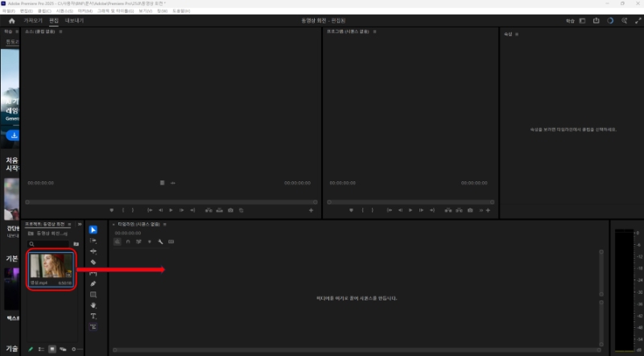Play the Program monitor video
Image resolution: width=644 pixels, height=356 pixels.
(x=411, y=209)
